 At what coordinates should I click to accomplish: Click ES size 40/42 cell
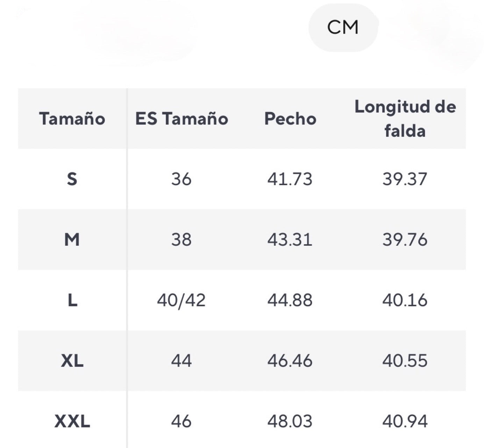tap(181, 300)
